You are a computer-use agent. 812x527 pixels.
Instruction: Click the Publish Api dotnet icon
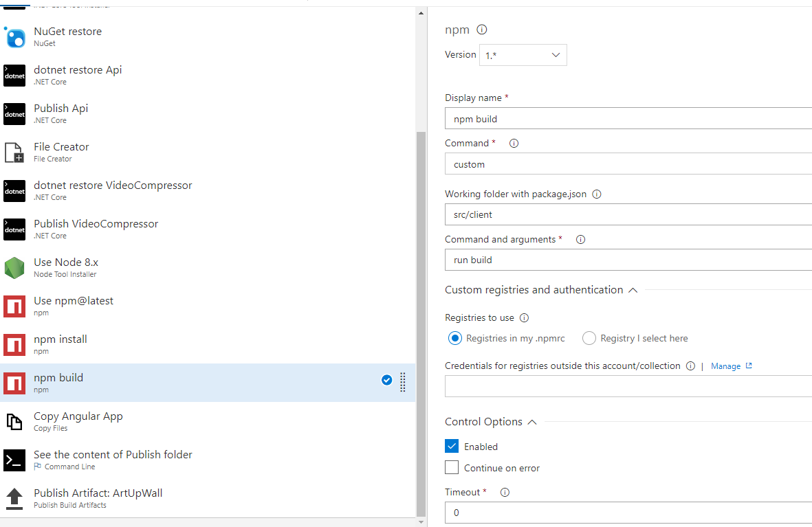14,114
